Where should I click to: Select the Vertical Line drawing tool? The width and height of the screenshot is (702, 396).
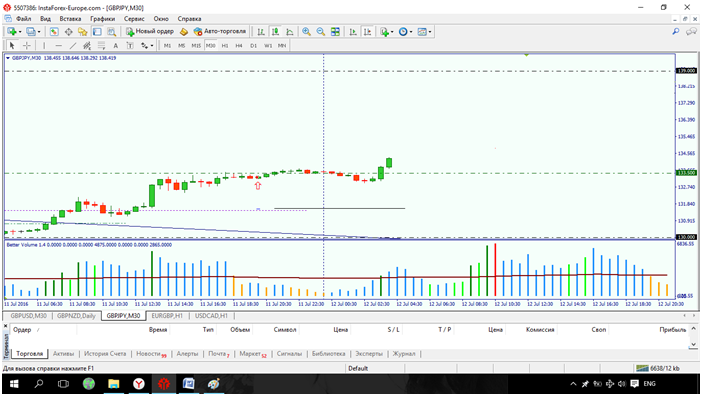(44, 46)
